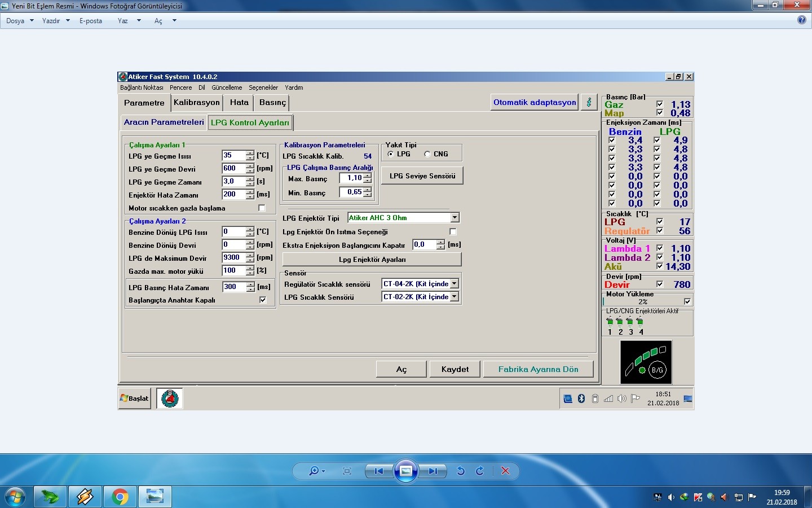Click the Aç button beside Kaydet
The height and width of the screenshot is (508, 812).
401,369
